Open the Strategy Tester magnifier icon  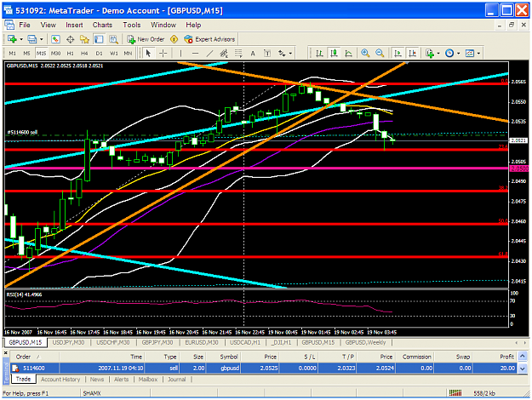tap(113, 39)
